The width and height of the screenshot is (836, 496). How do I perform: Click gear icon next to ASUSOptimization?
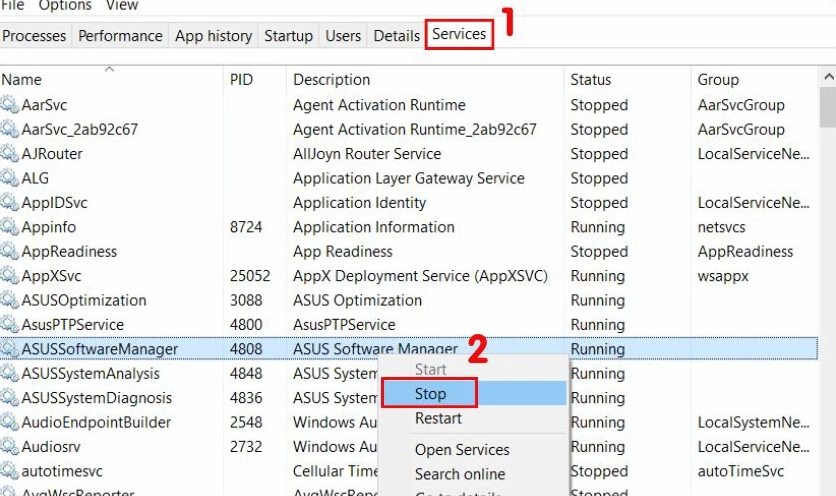pos(10,300)
